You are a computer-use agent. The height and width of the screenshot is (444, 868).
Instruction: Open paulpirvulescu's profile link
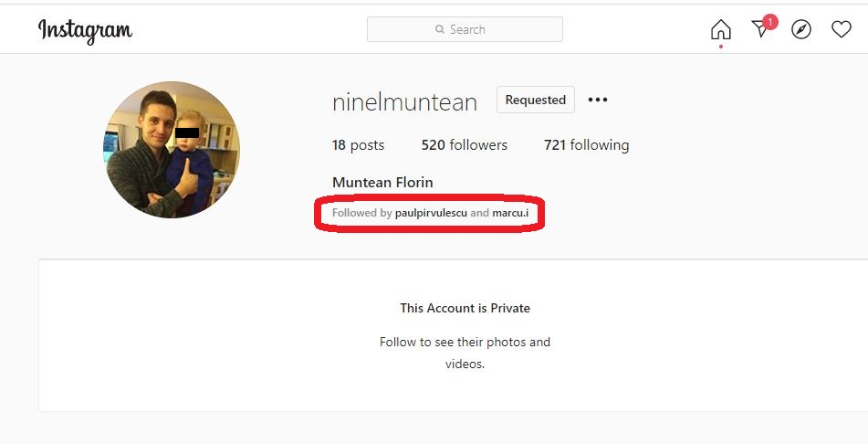coord(431,213)
